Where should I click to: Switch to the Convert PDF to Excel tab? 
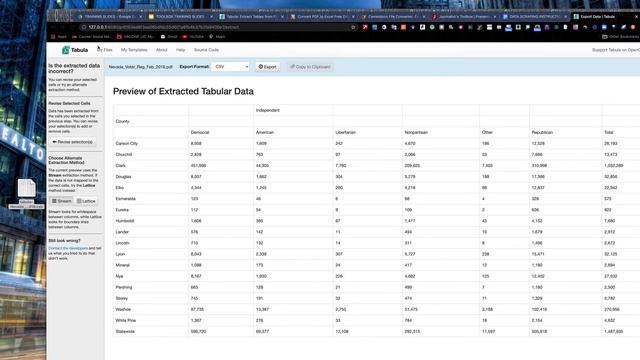click(321, 17)
